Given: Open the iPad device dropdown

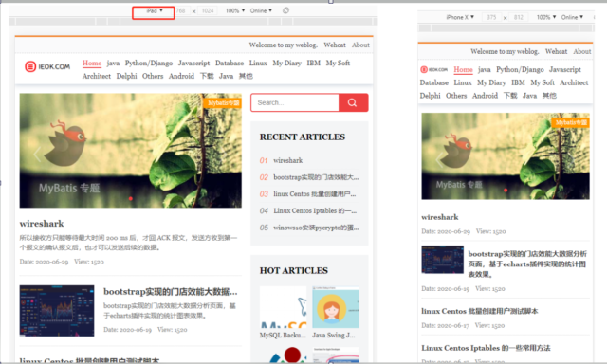Looking at the screenshot, I should tap(155, 10).
